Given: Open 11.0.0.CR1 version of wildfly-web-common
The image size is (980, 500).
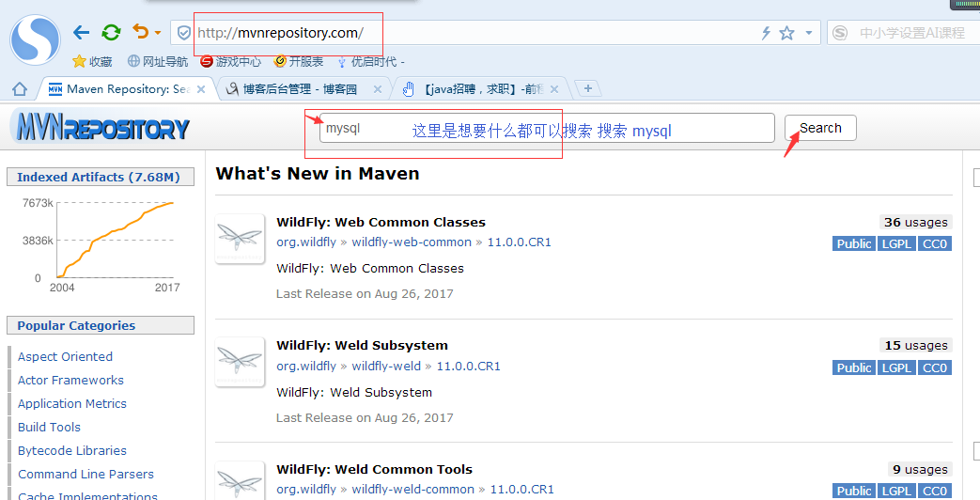Looking at the screenshot, I should (x=520, y=242).
